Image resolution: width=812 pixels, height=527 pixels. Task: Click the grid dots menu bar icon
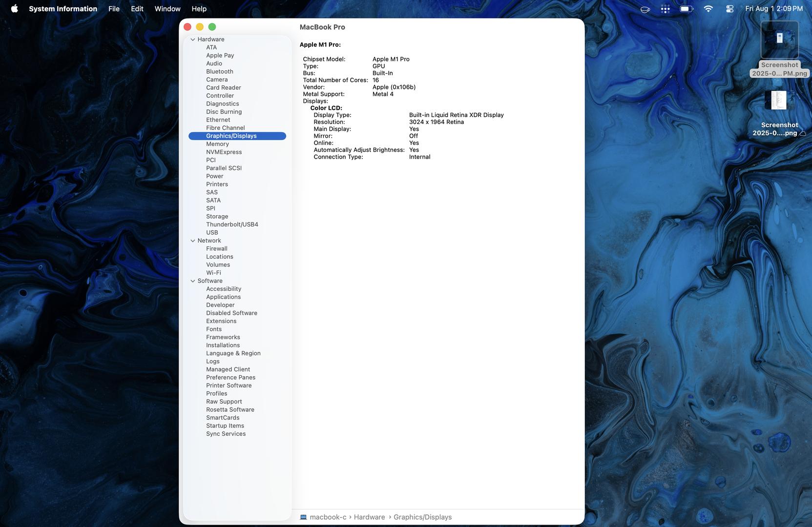coord(665,9)
